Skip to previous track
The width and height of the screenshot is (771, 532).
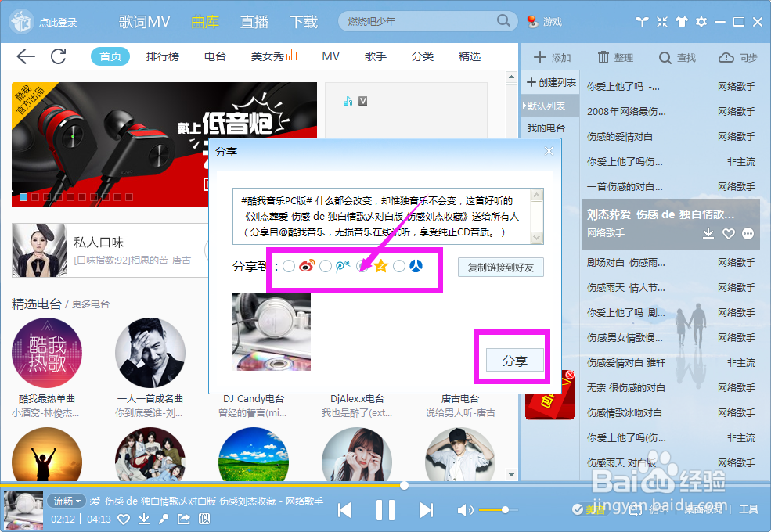[345, 510]
